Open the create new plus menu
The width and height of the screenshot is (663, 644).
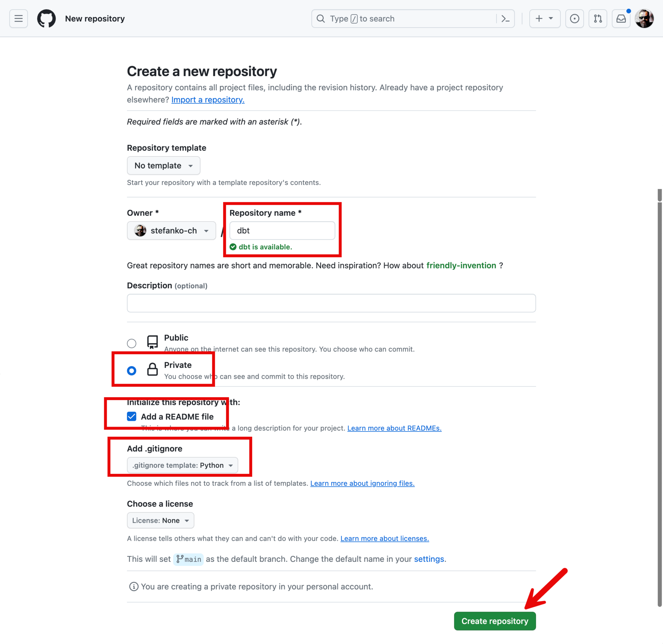click(544, 19)
